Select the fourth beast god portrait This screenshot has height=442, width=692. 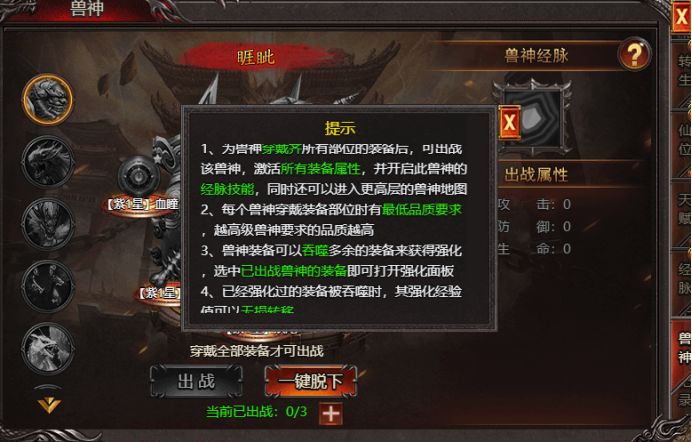(48, 287)
